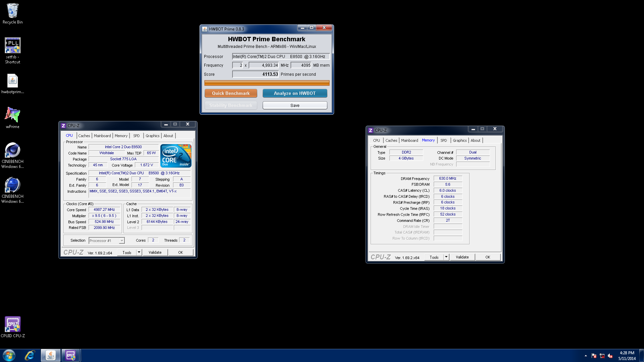The image size is (644, 362).
Task: Close the left CPU-Z window
Action: pyautogui.click(x=188, y=124)
